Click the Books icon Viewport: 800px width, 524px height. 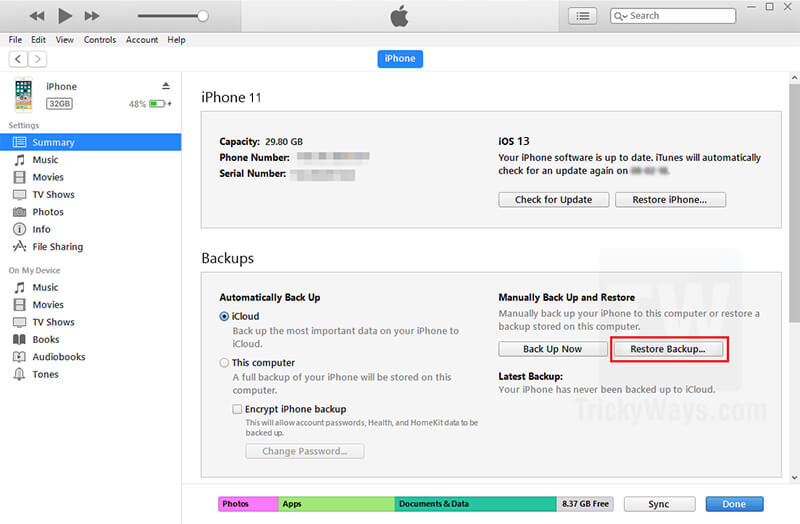pos(19,339)
